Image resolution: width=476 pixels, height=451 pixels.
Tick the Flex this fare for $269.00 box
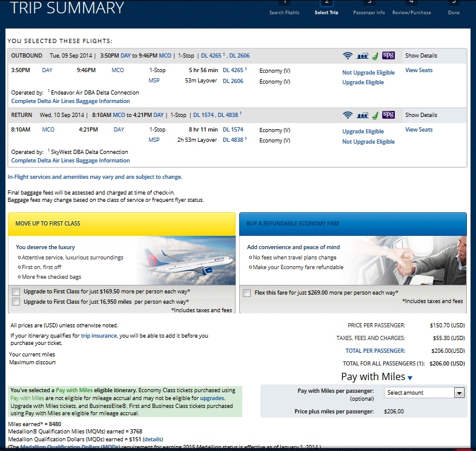(x=247, y=293)
